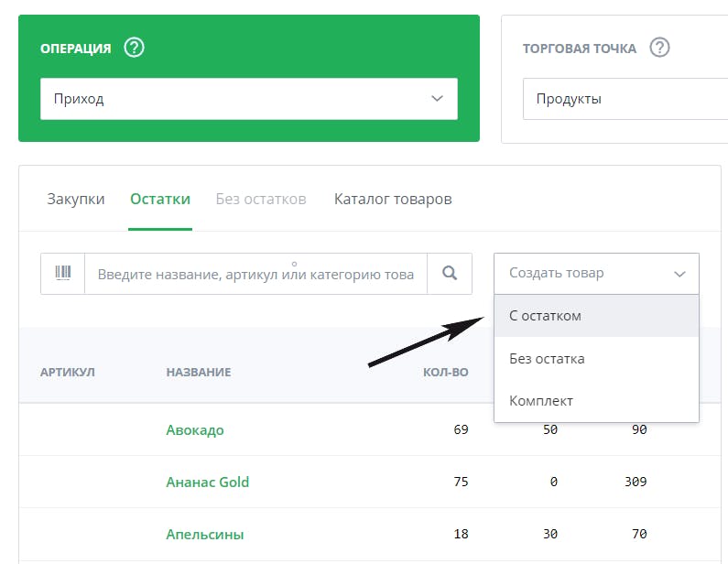
Task: Switch to the Без остатков tab
Action: click(x=261, y=200)
